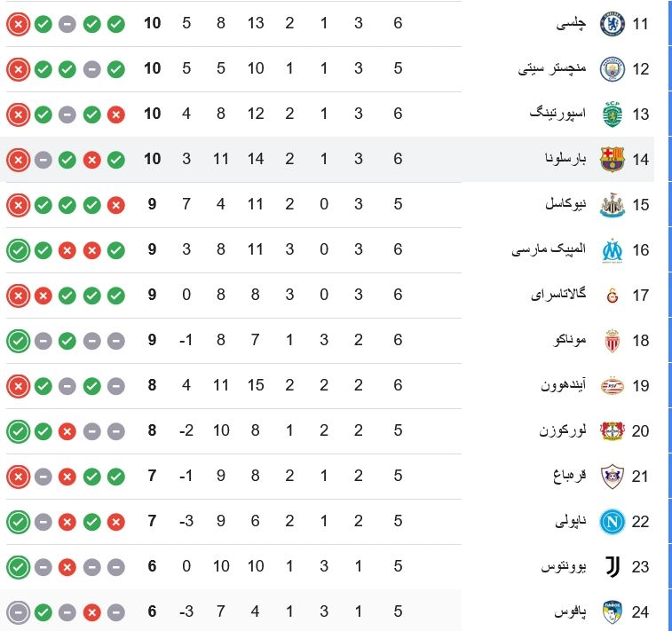Viewport: 672px width, 631px height.
Task: Click Pafos's latest result grey draw icon
Action: (18, 612)
